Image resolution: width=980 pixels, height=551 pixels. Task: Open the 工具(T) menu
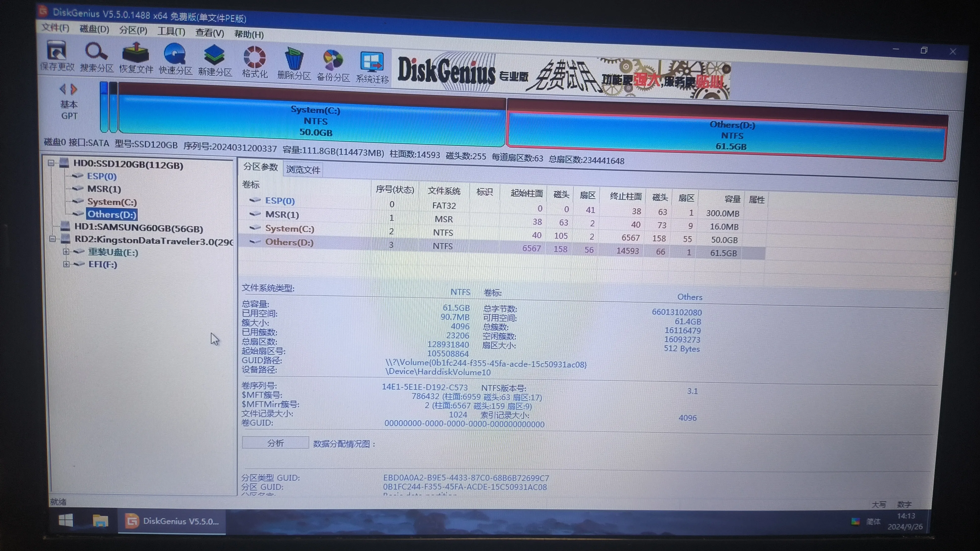171,31
